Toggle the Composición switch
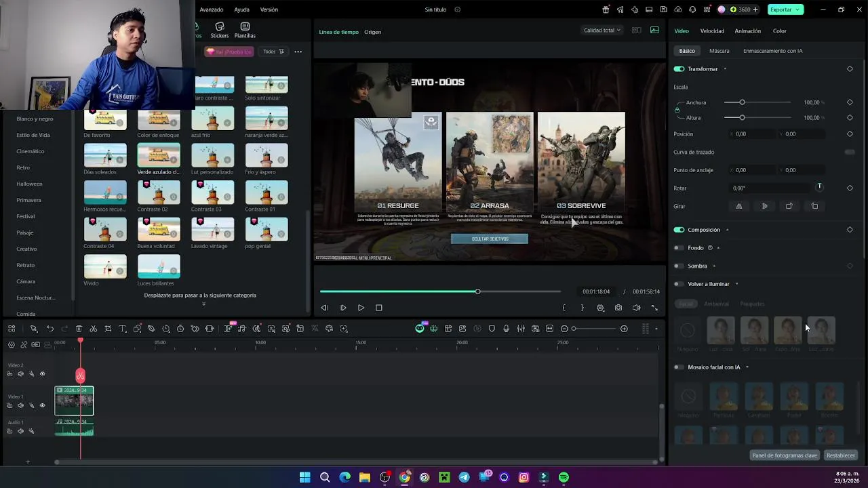The image size is (868, 488). tap(679, 230)
